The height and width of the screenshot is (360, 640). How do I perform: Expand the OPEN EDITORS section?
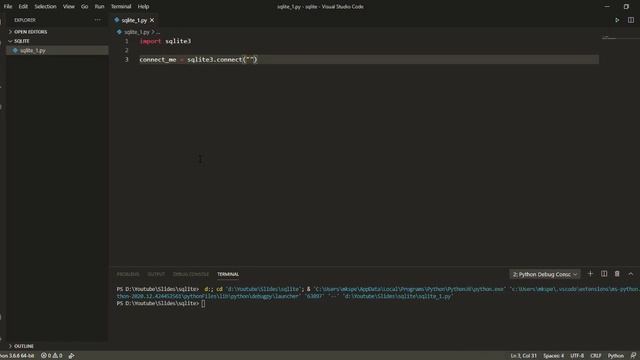[x=31, y=32]
